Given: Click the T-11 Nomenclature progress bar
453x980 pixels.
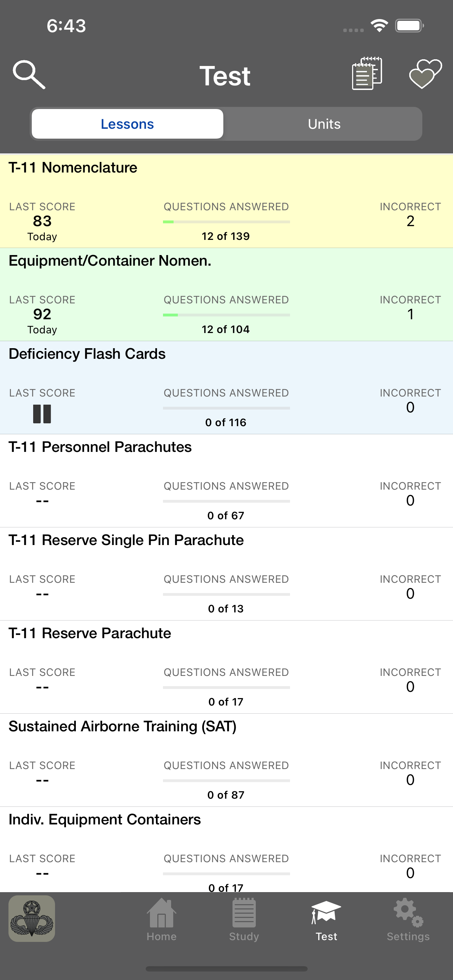Looking at the screenshot, I should [x=226, y=222].
